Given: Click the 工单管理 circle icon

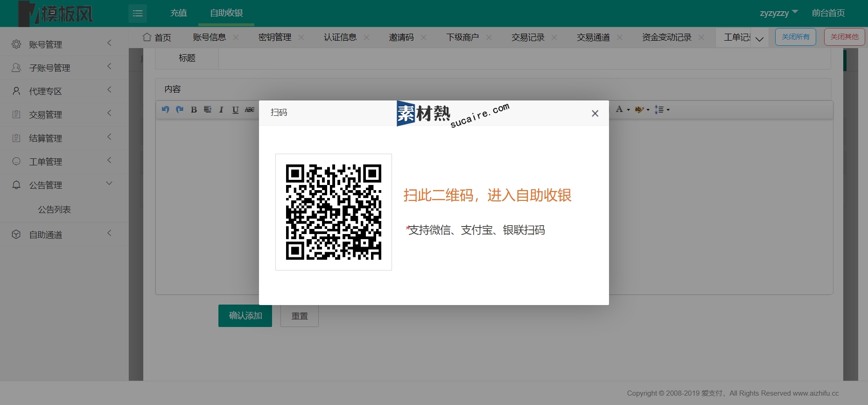Looking at the screenshot, I should tap(16, 162).
